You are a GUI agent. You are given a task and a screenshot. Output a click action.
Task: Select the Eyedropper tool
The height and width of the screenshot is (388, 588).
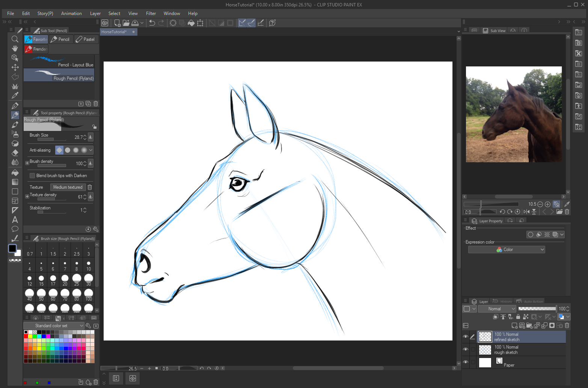[15, 96]
